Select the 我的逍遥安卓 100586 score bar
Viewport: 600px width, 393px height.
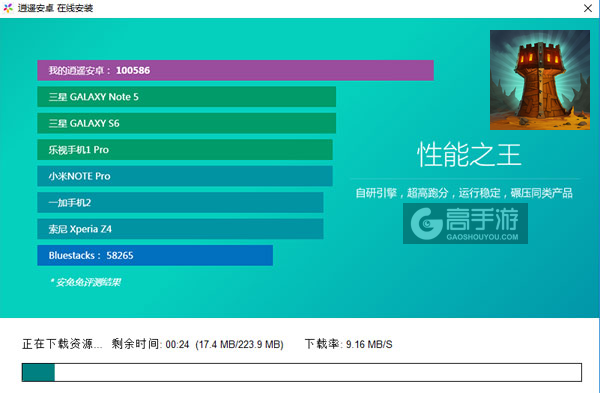point(235,70)
